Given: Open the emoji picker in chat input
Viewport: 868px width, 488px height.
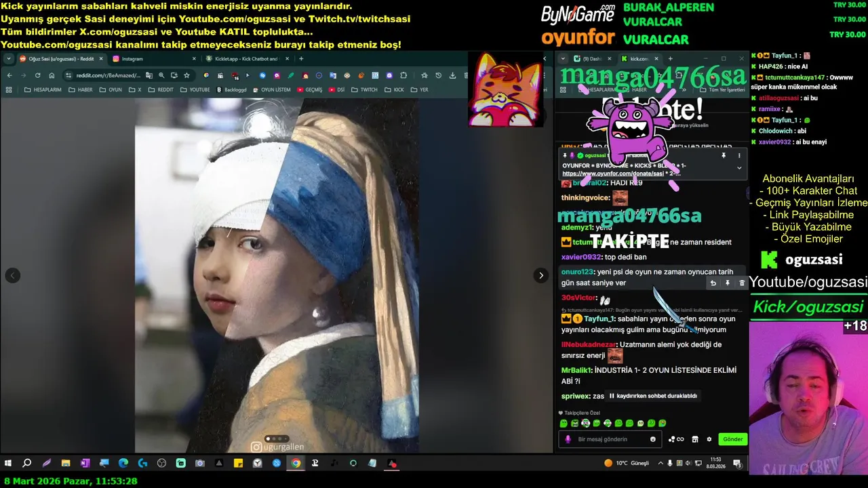Looking at the screenshot, I should [653, 439].
